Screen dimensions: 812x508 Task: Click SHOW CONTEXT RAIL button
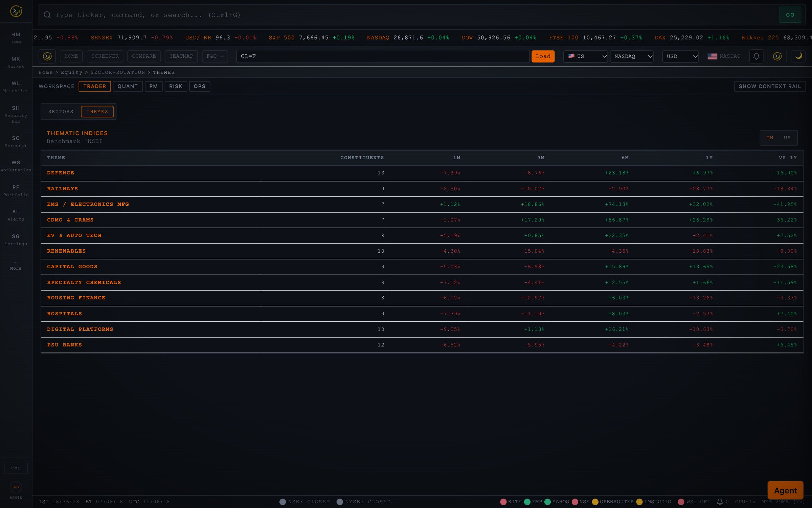(x=770, y=86)
